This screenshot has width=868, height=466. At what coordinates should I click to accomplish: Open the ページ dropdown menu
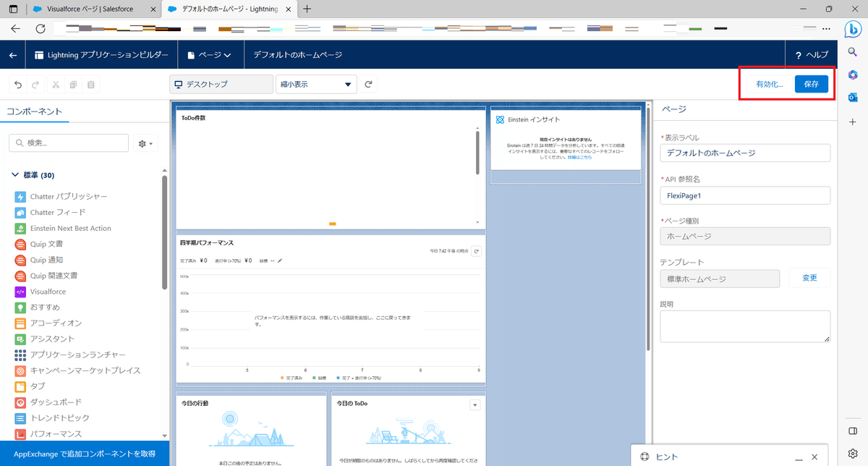209,55
